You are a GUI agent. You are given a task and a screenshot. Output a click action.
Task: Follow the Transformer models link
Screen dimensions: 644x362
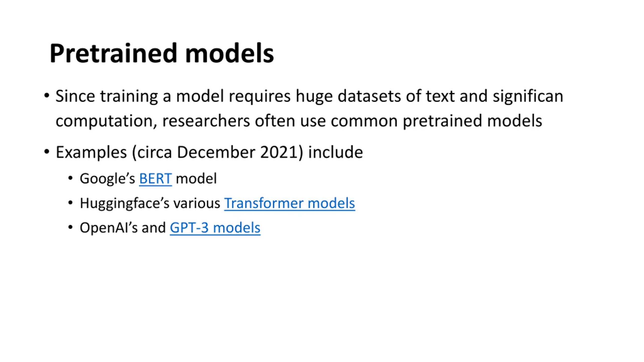(290, 203)
